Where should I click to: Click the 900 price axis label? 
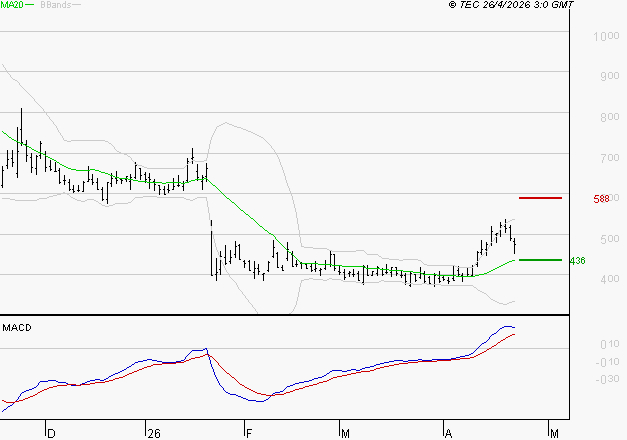610,76
